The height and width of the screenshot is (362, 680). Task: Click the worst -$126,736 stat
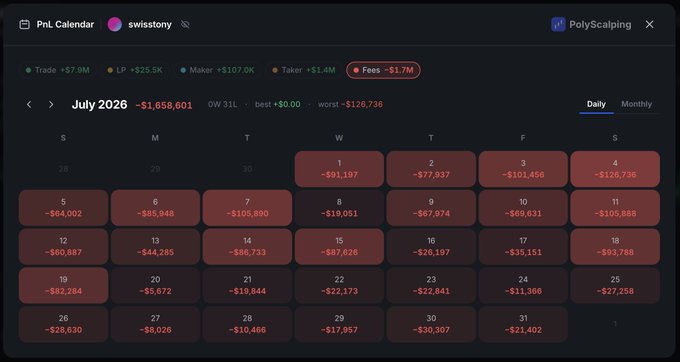click(x=350, y=104)
